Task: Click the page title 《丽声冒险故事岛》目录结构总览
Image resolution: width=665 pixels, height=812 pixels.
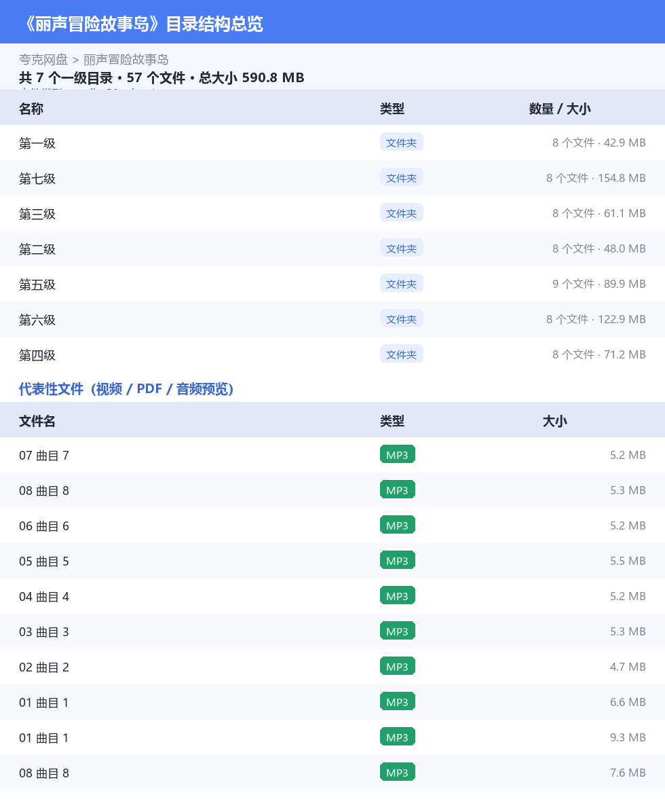Action: 141,24
